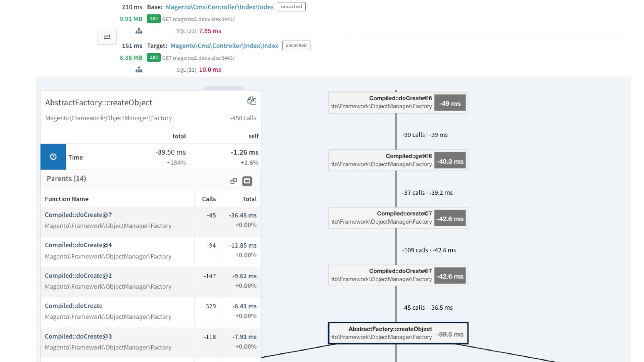The width and height of the screenshot is (644, 362).
Task: Click the Base profile call graph icon
Action: click(x=139, y=31)
